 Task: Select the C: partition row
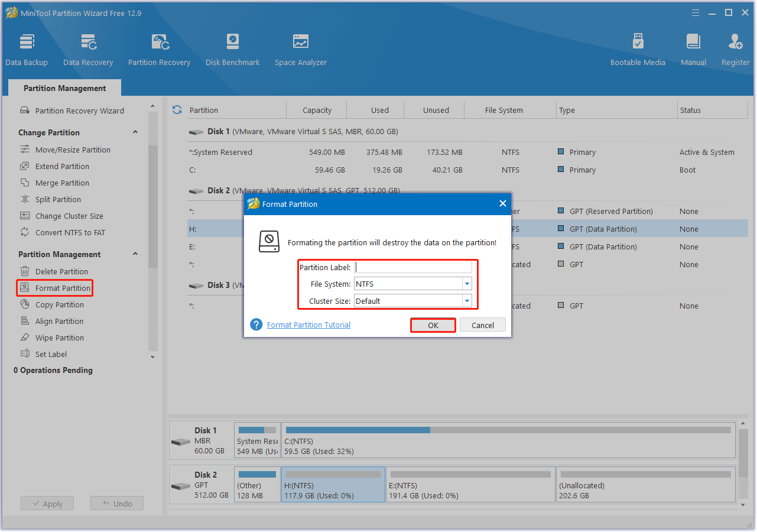point(467,170)
